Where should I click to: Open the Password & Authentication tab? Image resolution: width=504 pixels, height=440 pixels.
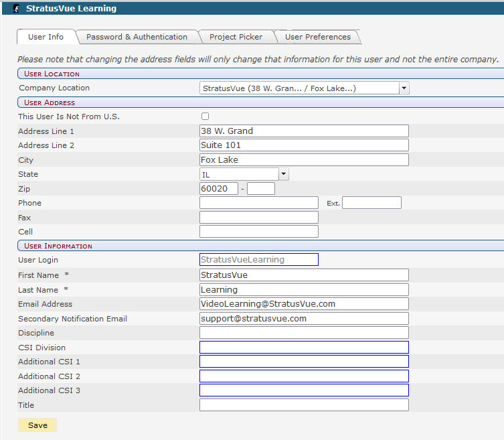[x=137, y=37]
